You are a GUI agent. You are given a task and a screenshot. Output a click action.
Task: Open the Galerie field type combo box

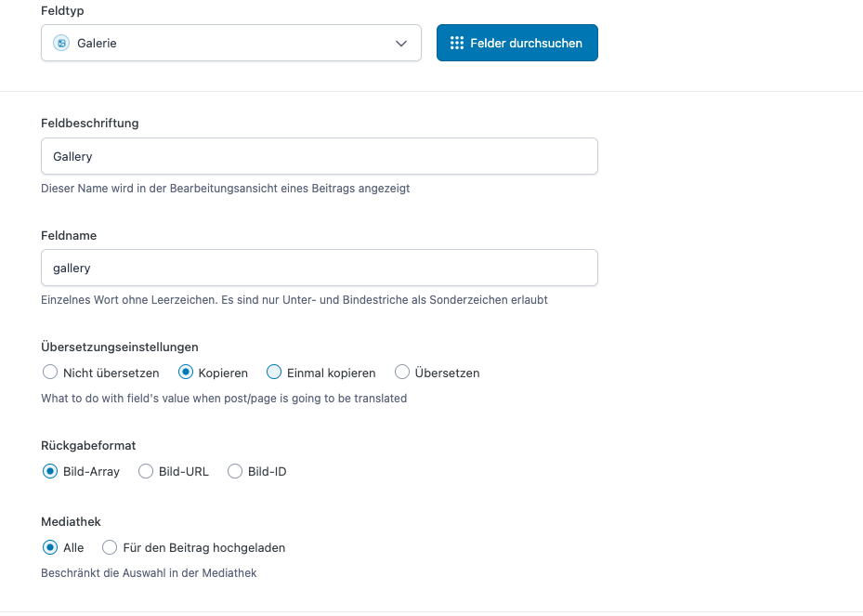pyautogui.click(x=231, y=43)
